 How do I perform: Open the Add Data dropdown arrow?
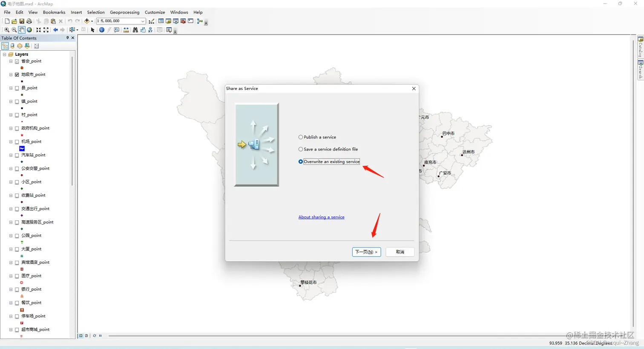[x=92, y=21]
